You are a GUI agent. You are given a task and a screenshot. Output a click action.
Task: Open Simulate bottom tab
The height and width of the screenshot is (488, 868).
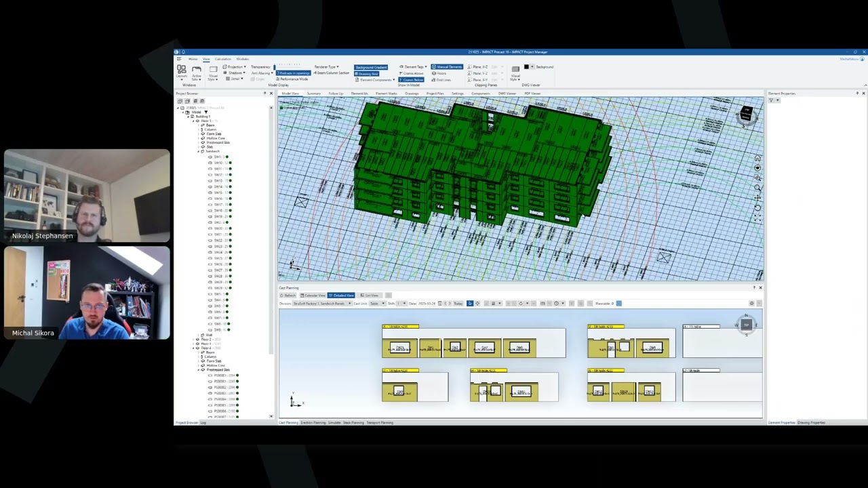pos(334,422)
